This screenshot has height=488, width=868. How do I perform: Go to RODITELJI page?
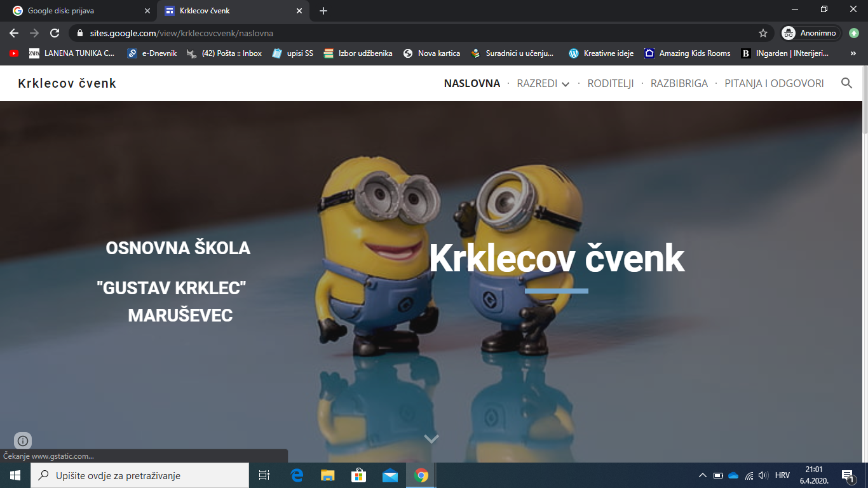611,83
